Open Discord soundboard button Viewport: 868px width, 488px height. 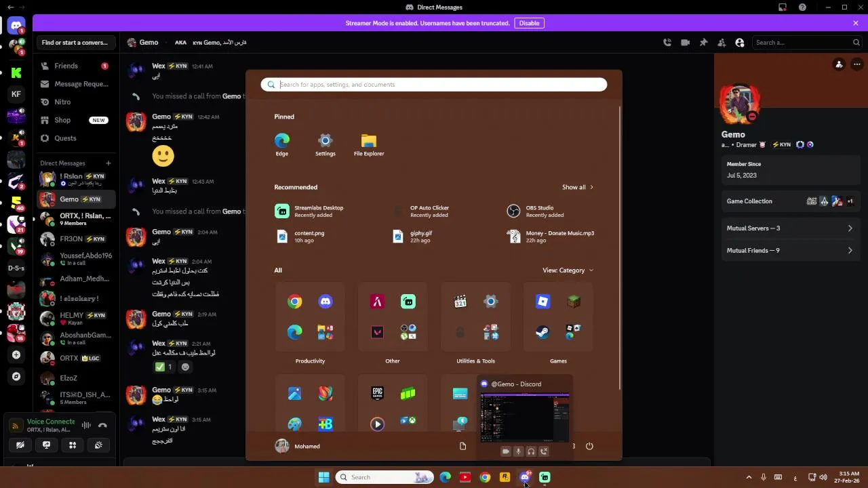[98, 445]
